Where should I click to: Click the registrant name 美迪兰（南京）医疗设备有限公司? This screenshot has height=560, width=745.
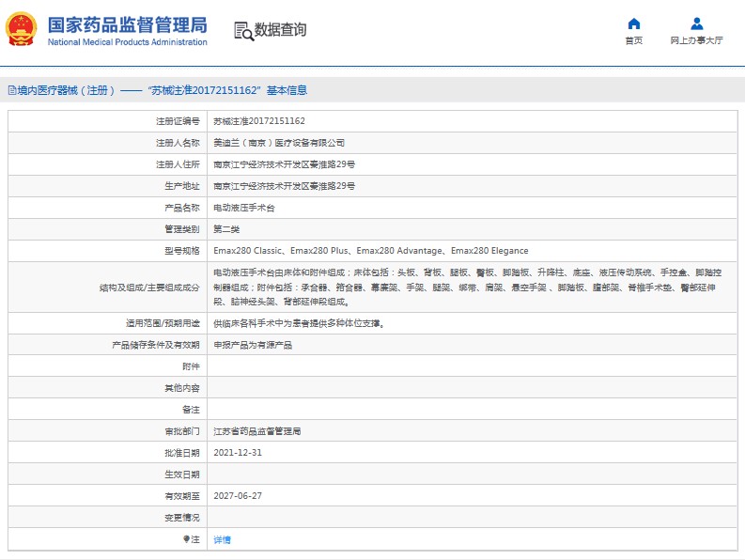279,143
